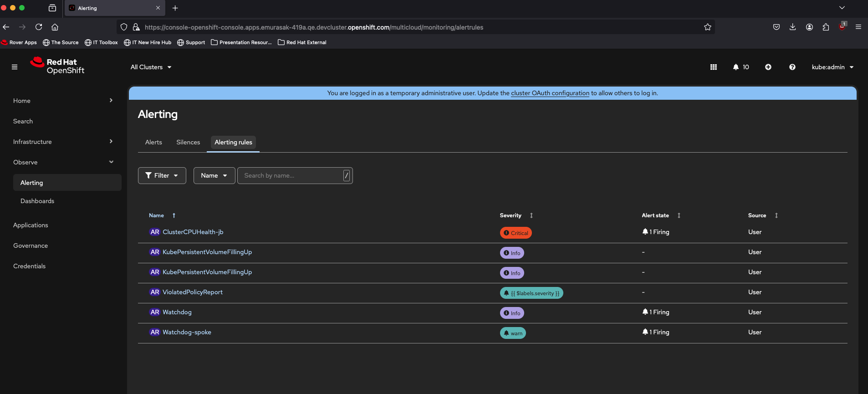Sort the table by Name column
Image resolution: width=868 pixels, height=394 pixels.
click(162, 215)
